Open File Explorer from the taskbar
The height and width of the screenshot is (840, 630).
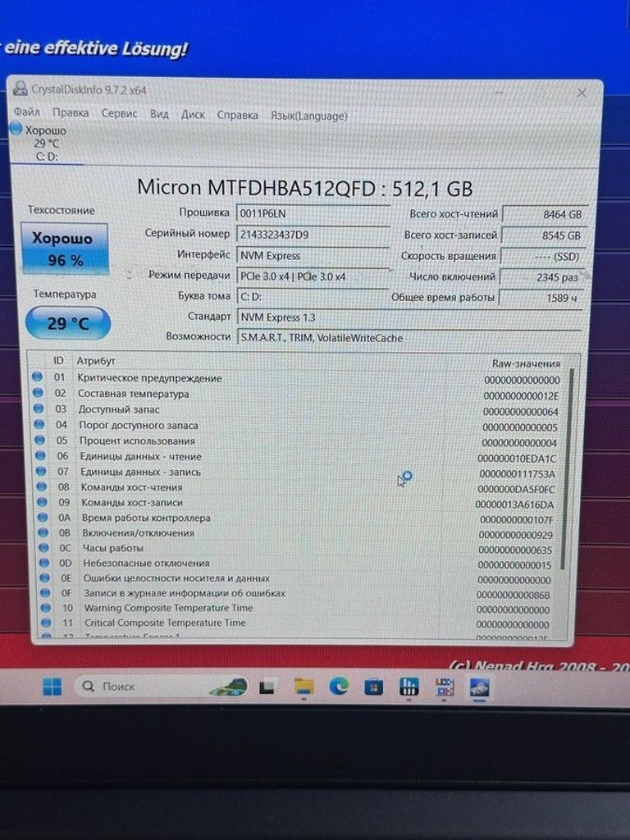304,687
